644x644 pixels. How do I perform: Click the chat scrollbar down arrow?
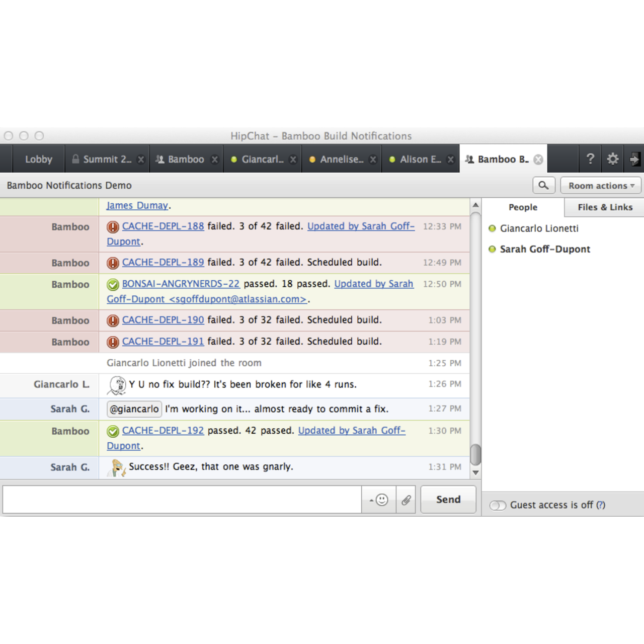(475, 473)
